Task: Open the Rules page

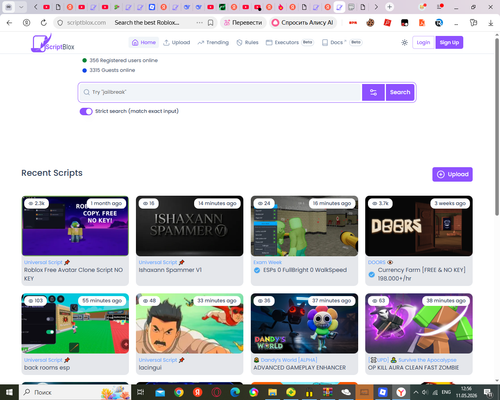Action: (247, 42)
